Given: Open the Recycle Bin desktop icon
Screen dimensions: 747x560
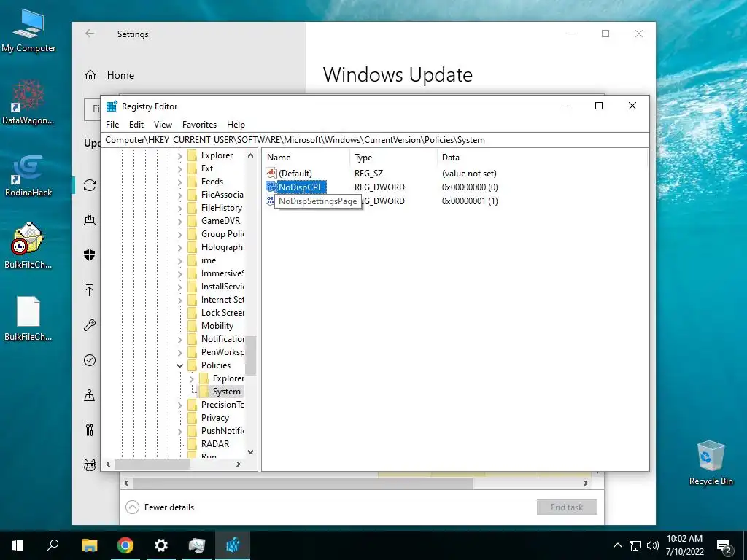Looking at the screenshot, I should click(711, 463).
